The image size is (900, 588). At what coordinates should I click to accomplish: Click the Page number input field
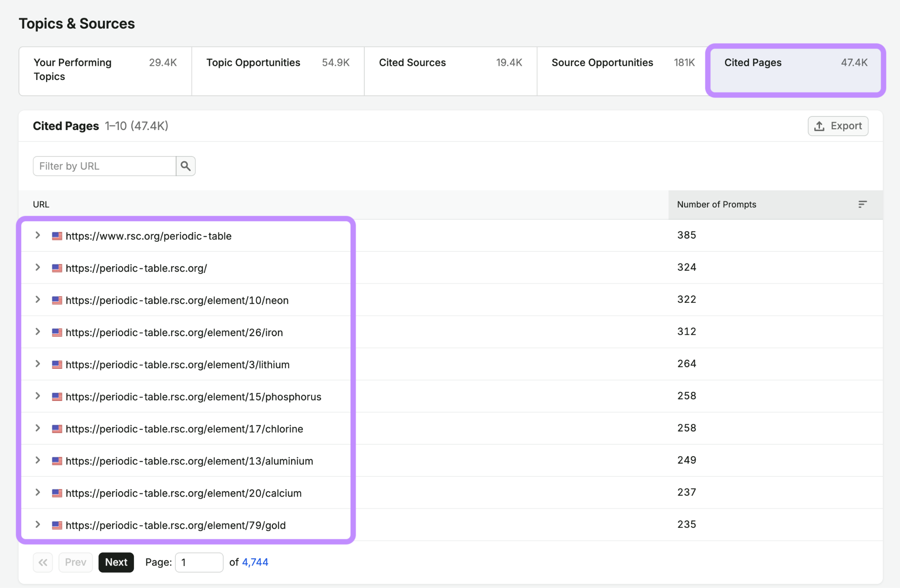tap(199, 563)
